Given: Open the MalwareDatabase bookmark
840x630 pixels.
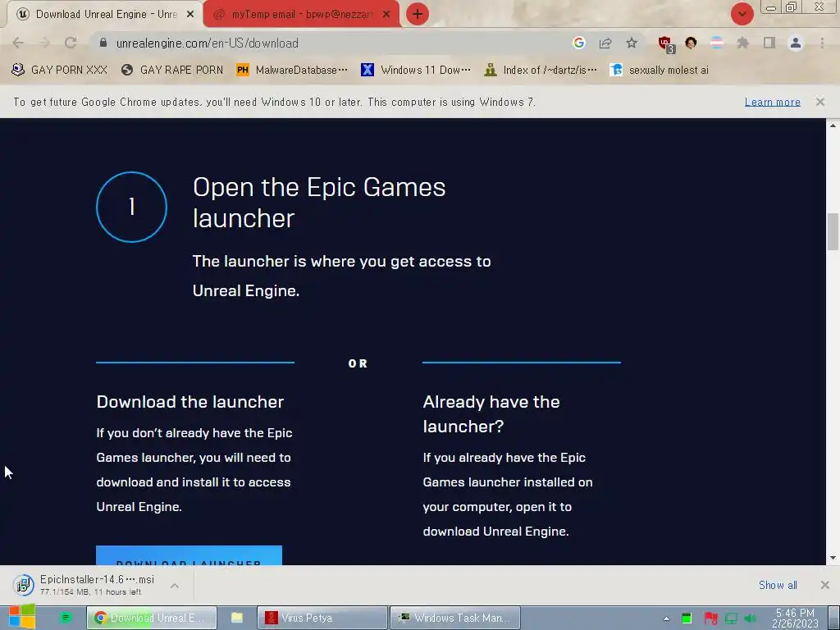Looking at the screenshot, I should (292, 70).
